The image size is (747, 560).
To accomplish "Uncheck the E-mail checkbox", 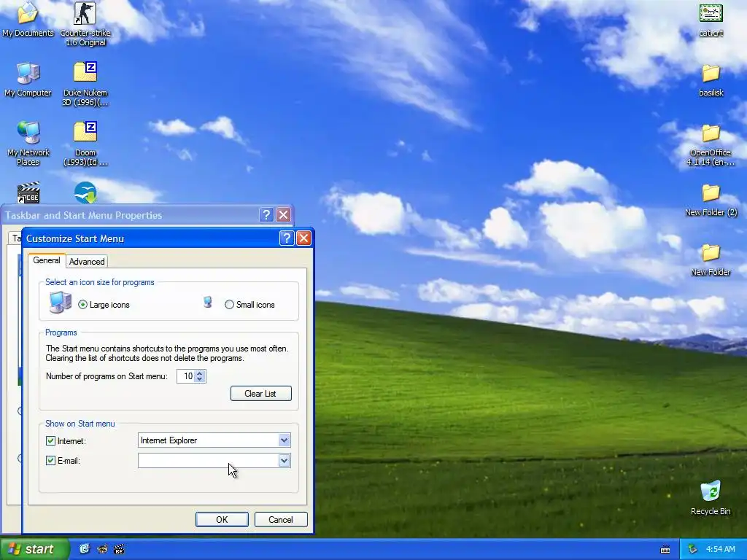I will (50, 461).
